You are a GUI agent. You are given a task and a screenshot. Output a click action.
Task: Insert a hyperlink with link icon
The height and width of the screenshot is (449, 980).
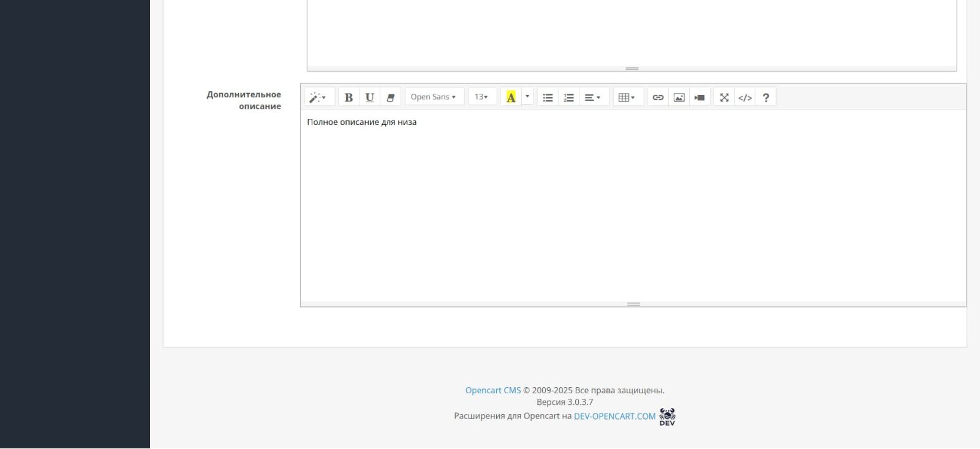(x=658, y=97)
